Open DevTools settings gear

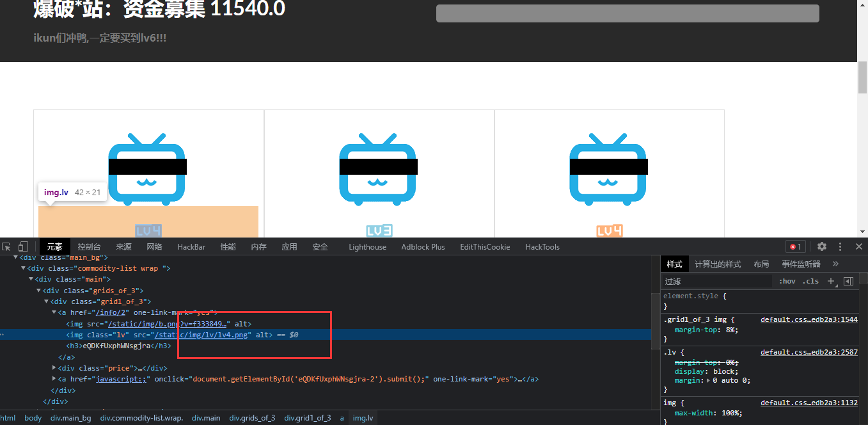coord(822,246)
